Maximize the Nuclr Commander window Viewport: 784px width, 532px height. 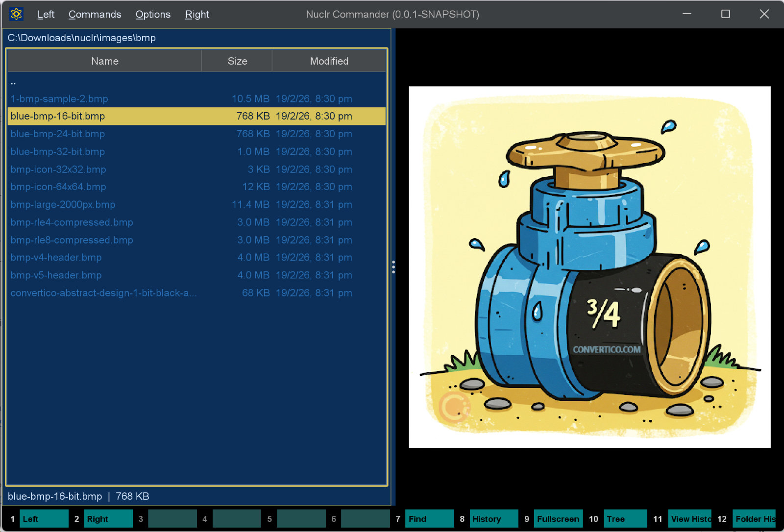[726, 14]
